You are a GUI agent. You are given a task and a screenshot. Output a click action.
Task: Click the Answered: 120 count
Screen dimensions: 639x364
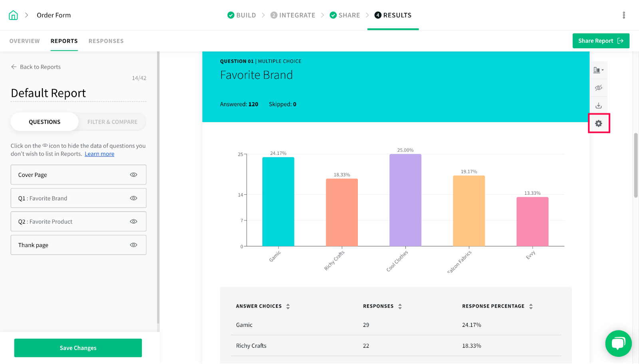click(239, 104)
